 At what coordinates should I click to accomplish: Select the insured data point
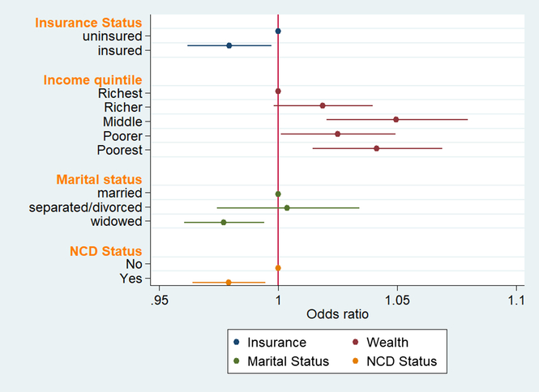tap(229, 45)
